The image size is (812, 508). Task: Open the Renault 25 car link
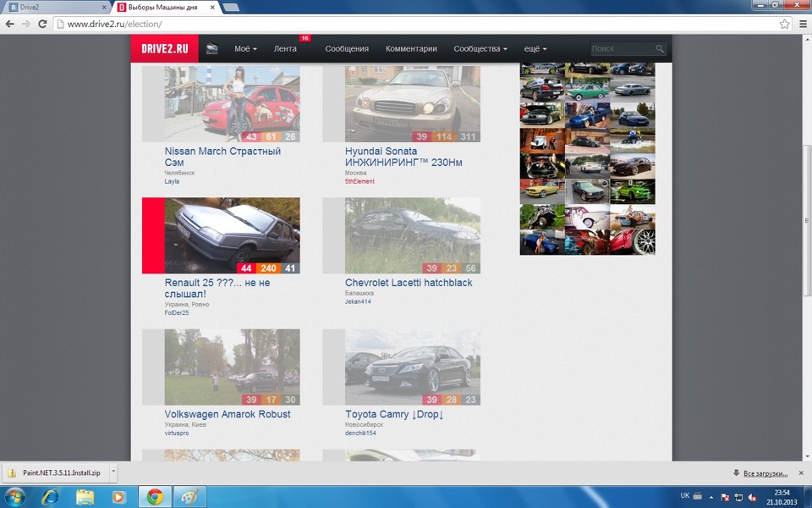click(217, 288)
